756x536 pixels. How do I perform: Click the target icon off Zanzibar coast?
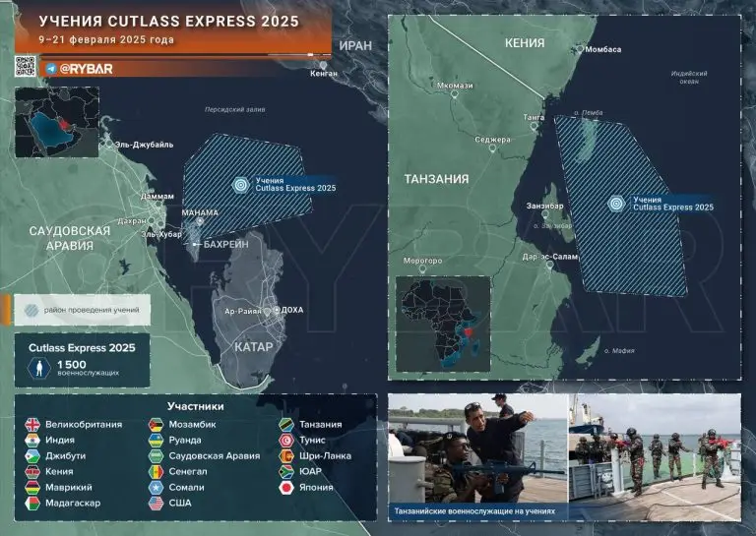616,204
